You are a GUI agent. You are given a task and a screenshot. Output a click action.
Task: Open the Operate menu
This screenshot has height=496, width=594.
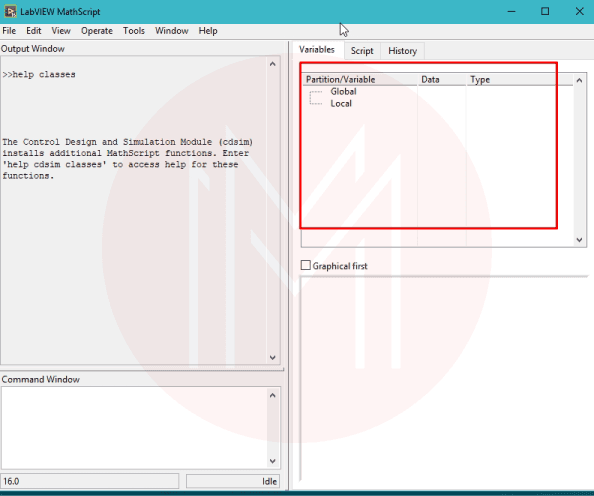click(x=97, y=31)
